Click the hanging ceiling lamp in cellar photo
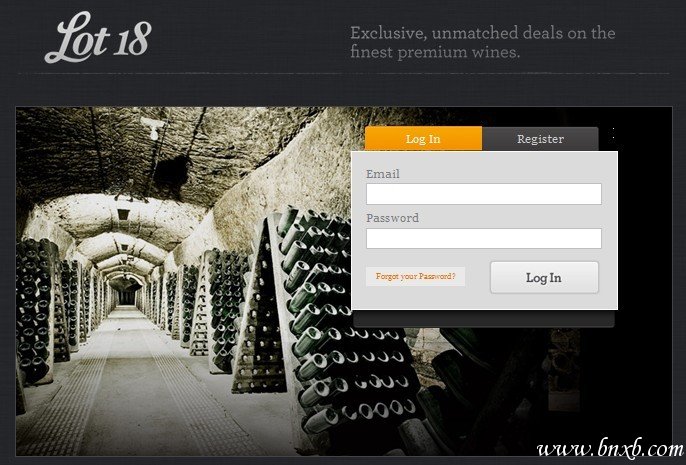Viewport: 686px width, 465px height. [124, 213]
